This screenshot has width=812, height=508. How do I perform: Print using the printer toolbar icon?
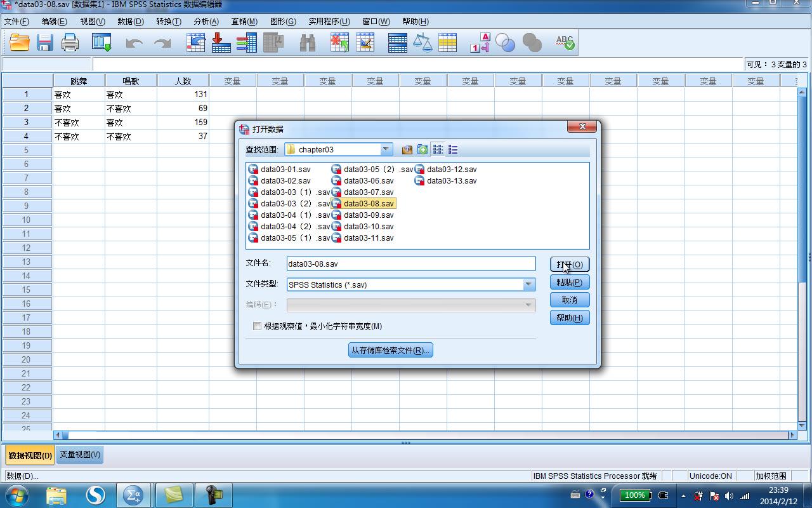[70, 43]
